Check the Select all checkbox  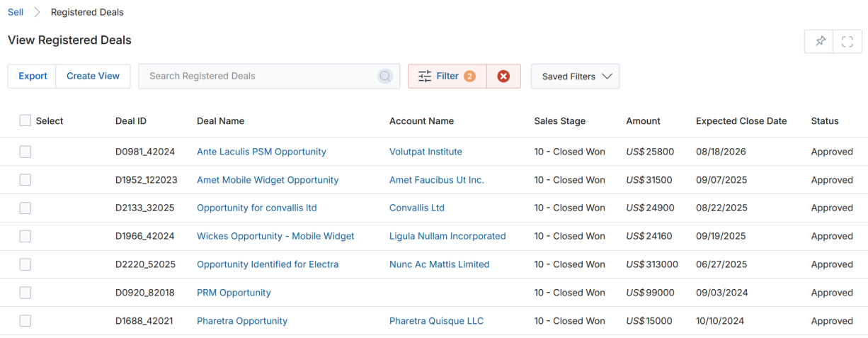[25, 121]
